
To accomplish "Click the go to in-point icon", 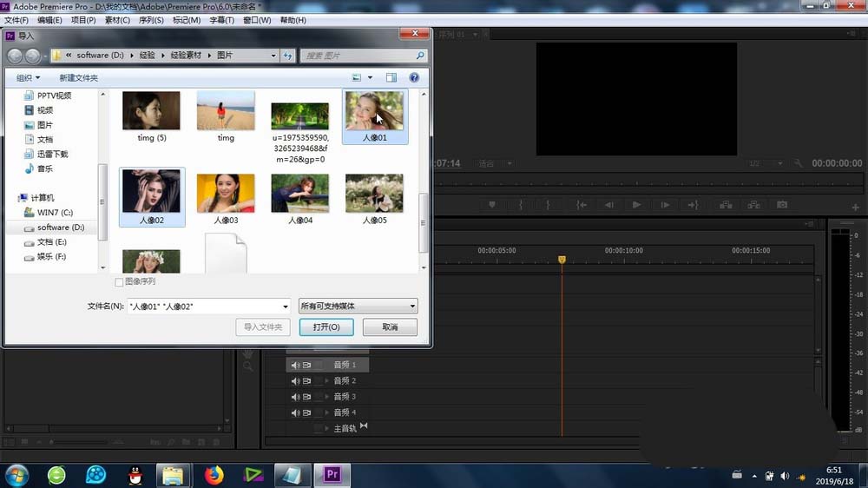I will click(x=582, y=205).
